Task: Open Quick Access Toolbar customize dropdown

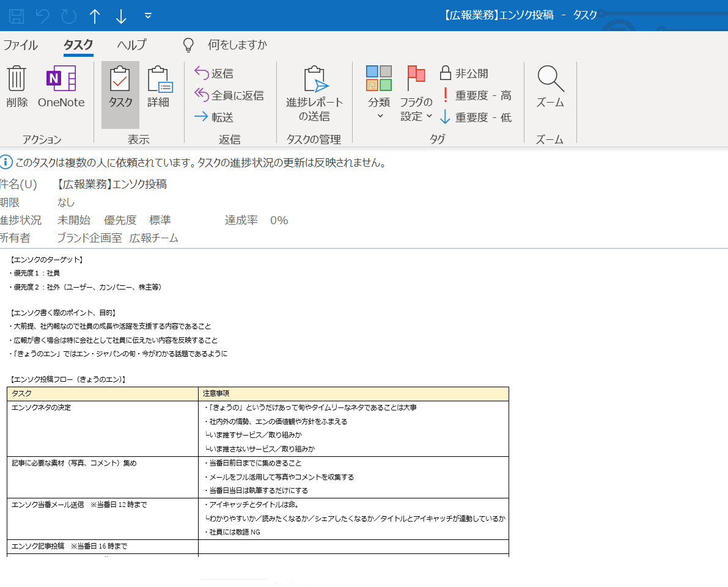Action: pos(148,16)
